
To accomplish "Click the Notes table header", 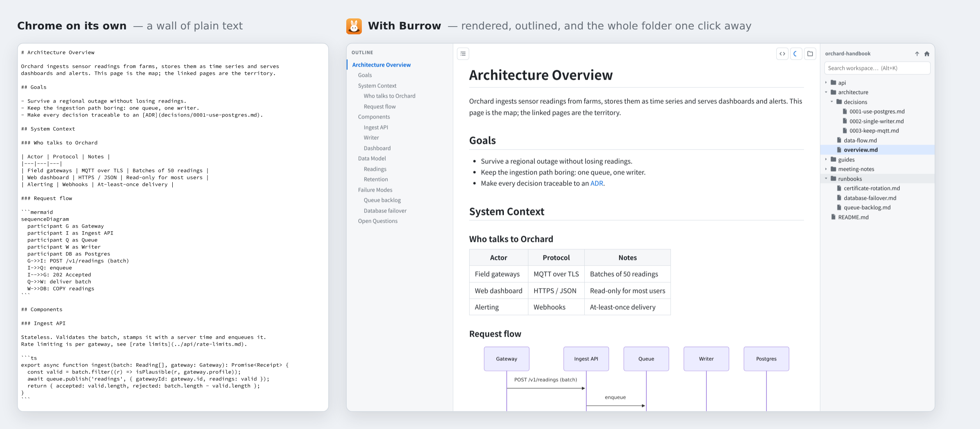I will coord(628,258).
